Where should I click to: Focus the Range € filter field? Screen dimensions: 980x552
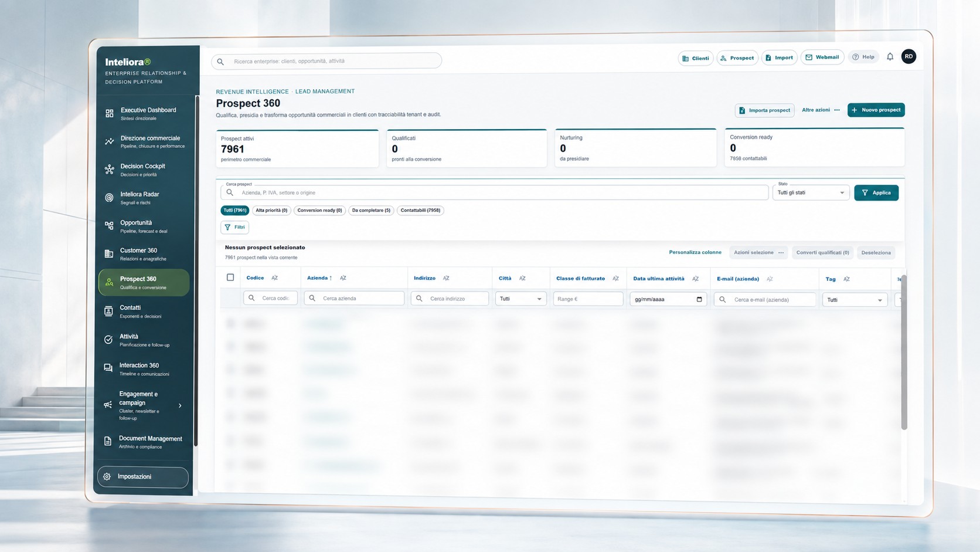588,299
